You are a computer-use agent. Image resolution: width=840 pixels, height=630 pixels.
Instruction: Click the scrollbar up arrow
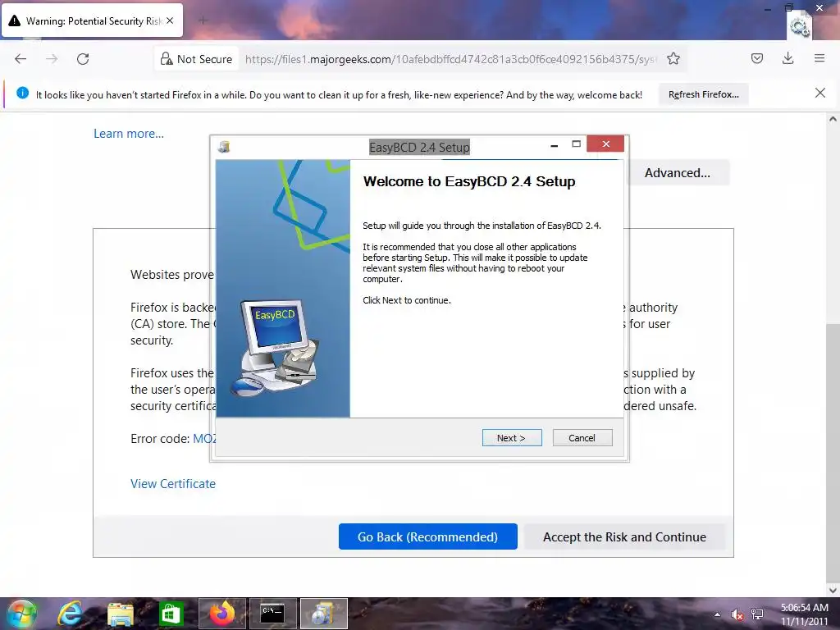click(833, 119)
